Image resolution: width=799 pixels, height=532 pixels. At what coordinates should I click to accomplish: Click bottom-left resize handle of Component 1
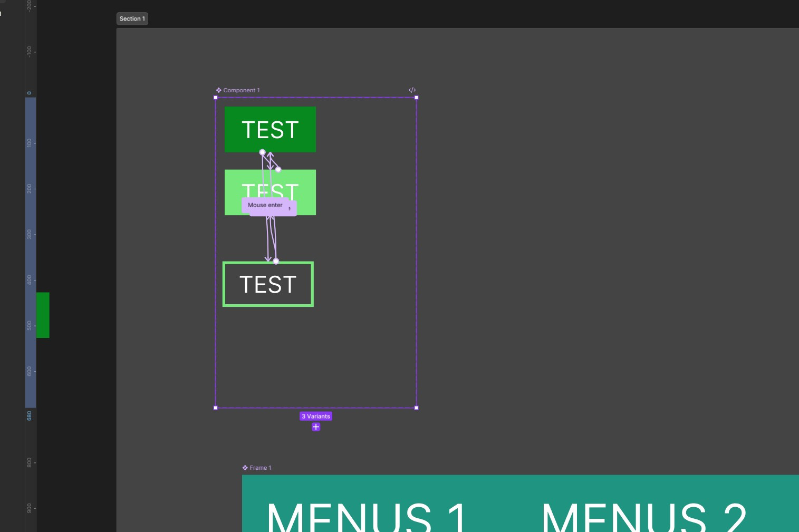coord(216,408)
